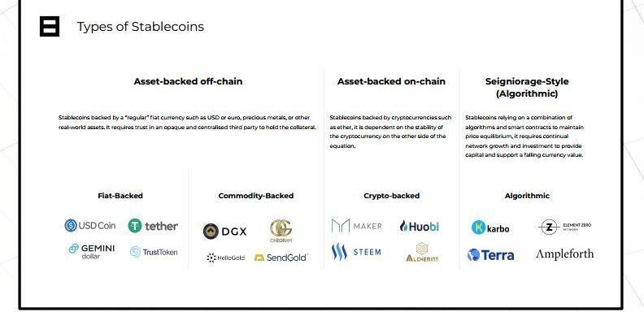644x312 pixels.
Task: Click the HelloGold logo
Action: click(225, 258)
